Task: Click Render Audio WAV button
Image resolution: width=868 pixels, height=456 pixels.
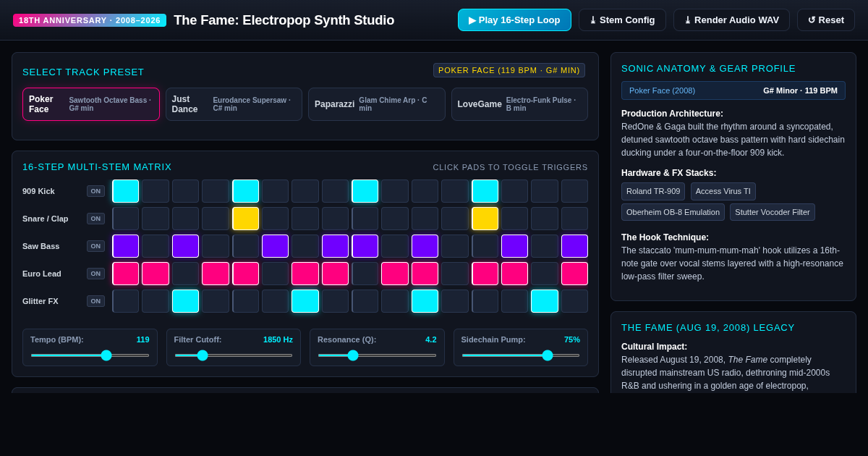Action: pos(731,20)
